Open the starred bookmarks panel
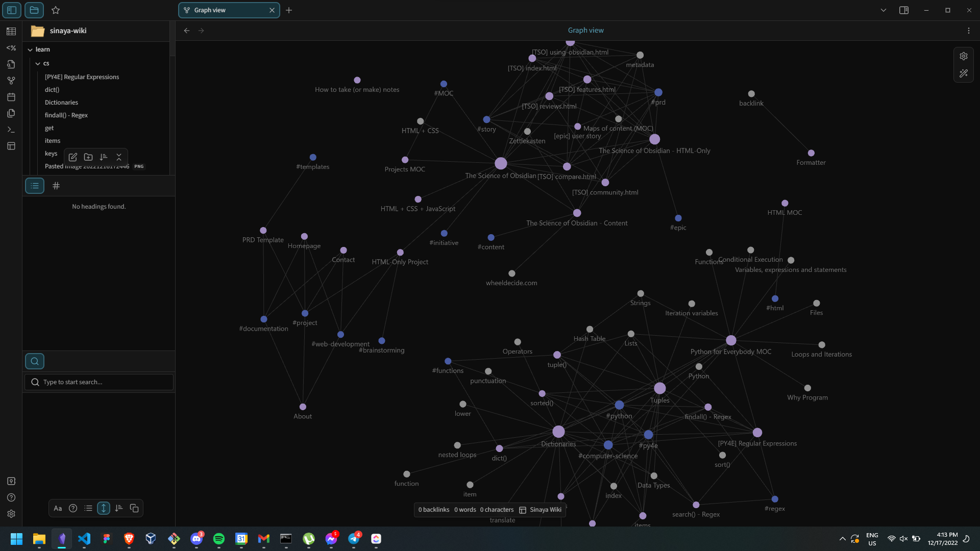 (x=56, y=10)
